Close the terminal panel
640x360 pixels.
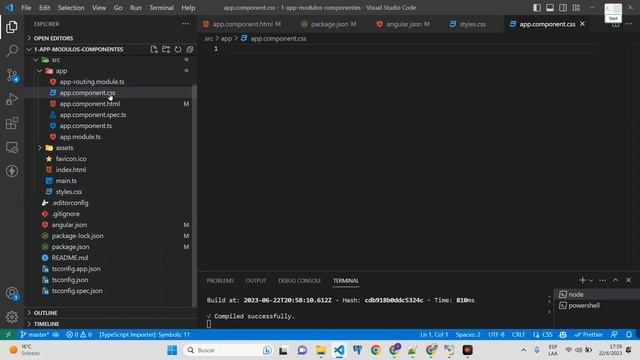(629, 280)
